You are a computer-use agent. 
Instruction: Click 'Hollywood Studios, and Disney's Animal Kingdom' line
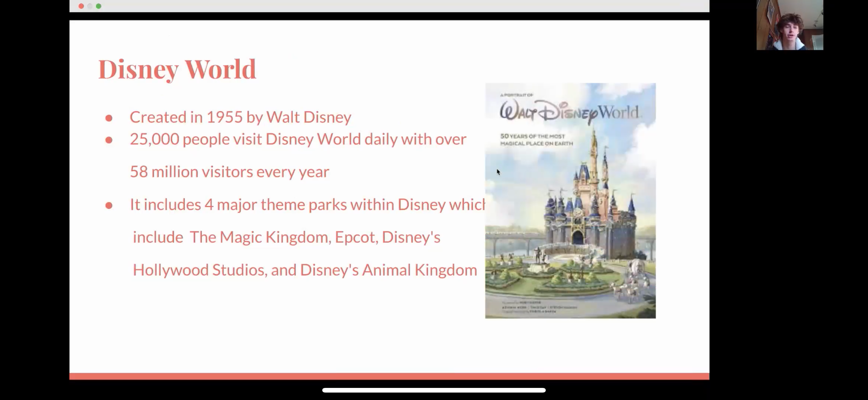(x=305, y=270)
